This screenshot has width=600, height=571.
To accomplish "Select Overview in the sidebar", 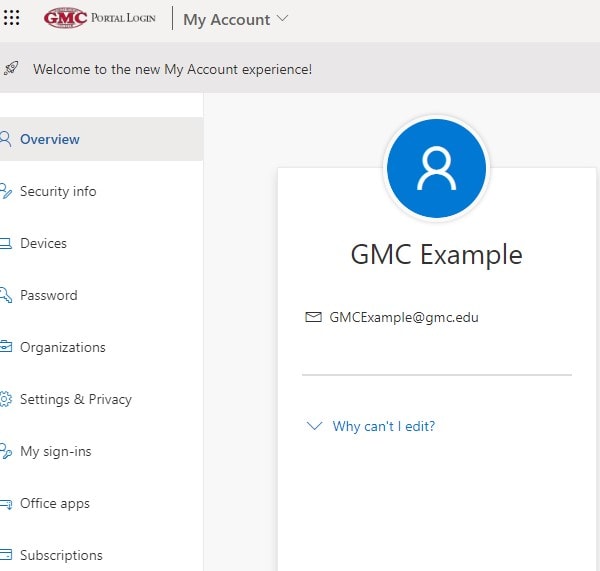I will 50,139.
